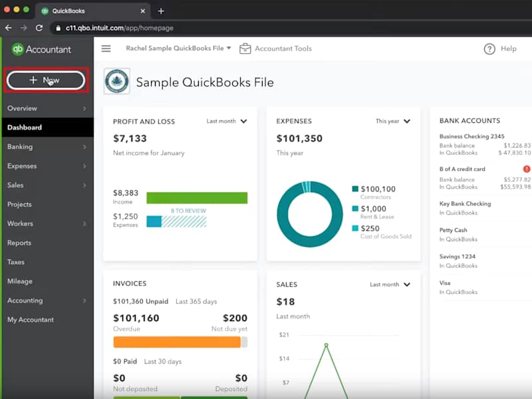Click the $8,383 Income value
The width and height of the screenshot is (532, 399).
tap(126, 193)
